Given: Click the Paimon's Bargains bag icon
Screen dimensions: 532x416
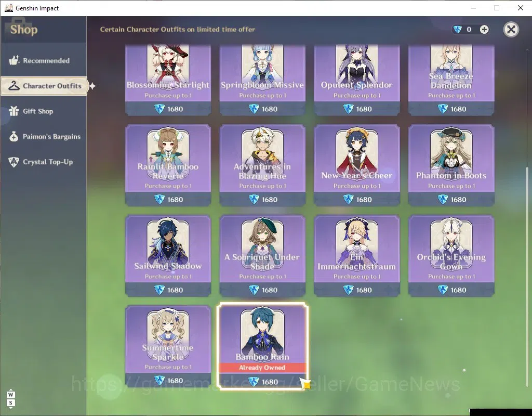Looking at the screenshot, I should 14,137.
